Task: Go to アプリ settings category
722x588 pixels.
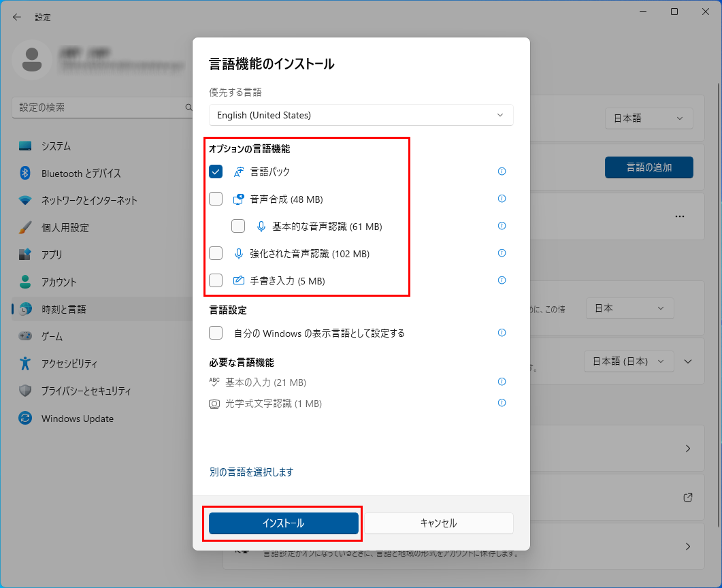Action: [x=102, y=255]
